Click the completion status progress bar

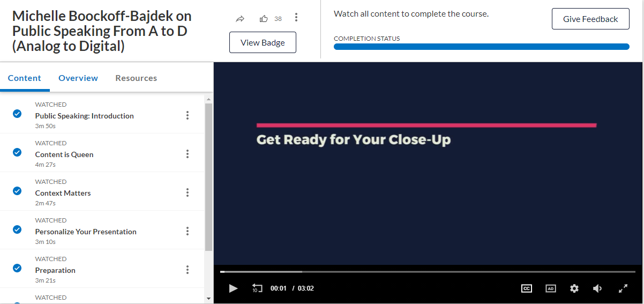click(x=482, y=47)
